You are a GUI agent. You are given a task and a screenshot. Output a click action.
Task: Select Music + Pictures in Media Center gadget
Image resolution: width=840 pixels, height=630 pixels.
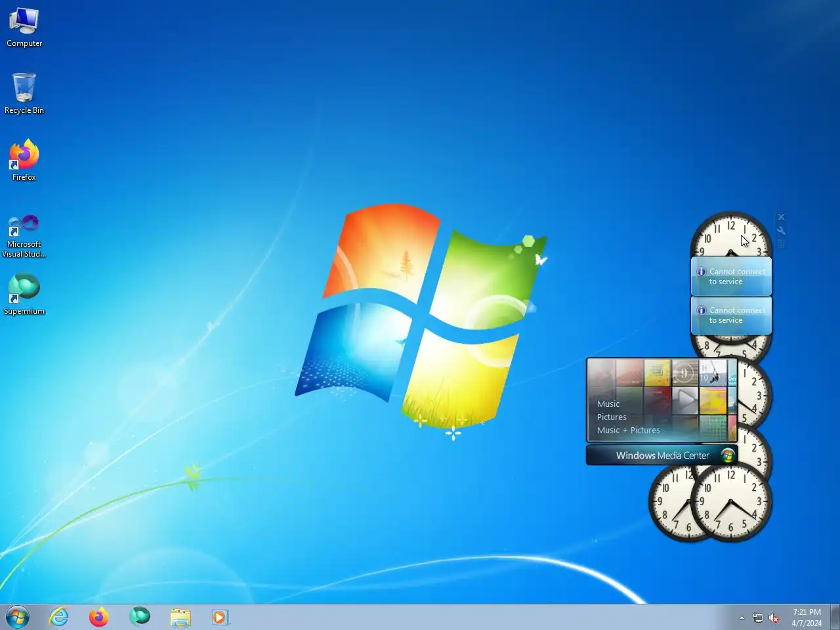(x=629, y=430)
